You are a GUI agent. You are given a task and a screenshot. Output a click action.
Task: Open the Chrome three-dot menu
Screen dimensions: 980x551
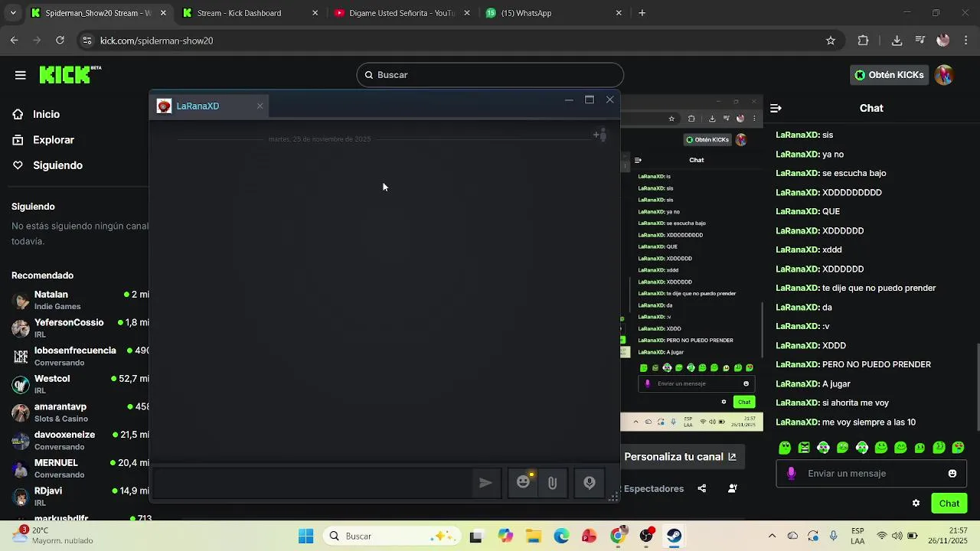coord(967,41)
